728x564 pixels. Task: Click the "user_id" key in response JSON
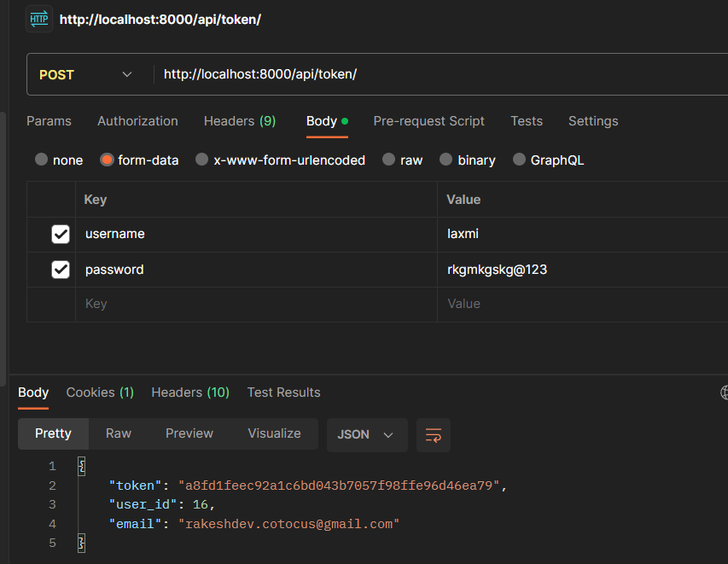(x=143, y=504)
